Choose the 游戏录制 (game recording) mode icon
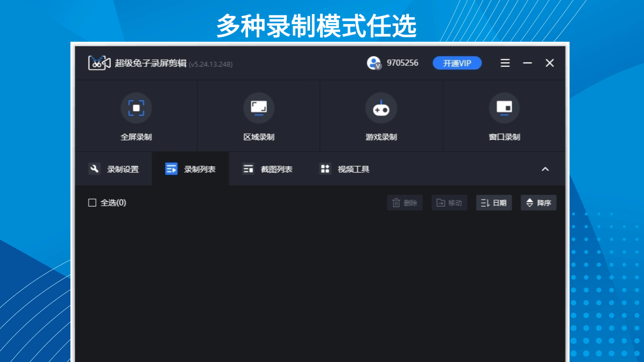The image size is (644, 362). click(381, 108)
